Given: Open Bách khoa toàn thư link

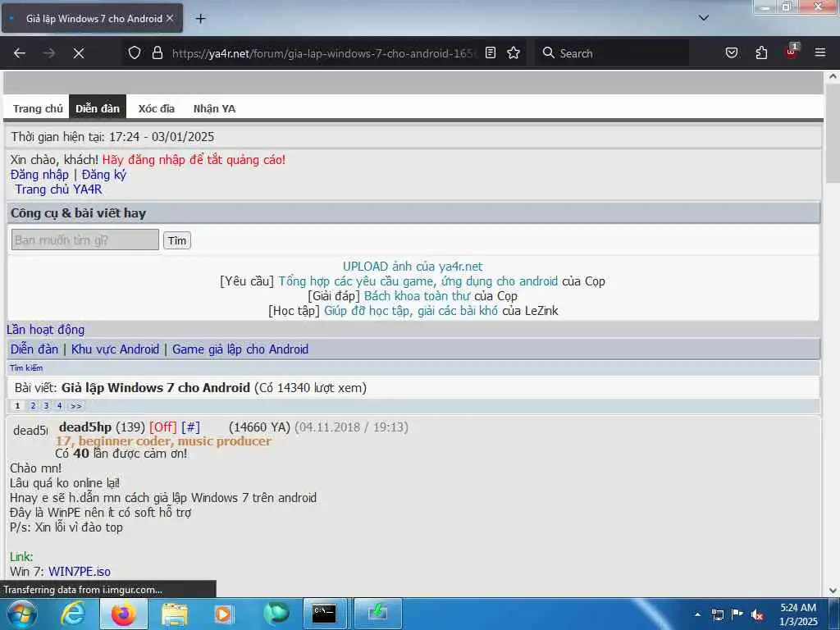Looking at the screenshot, I should [417, 296].
